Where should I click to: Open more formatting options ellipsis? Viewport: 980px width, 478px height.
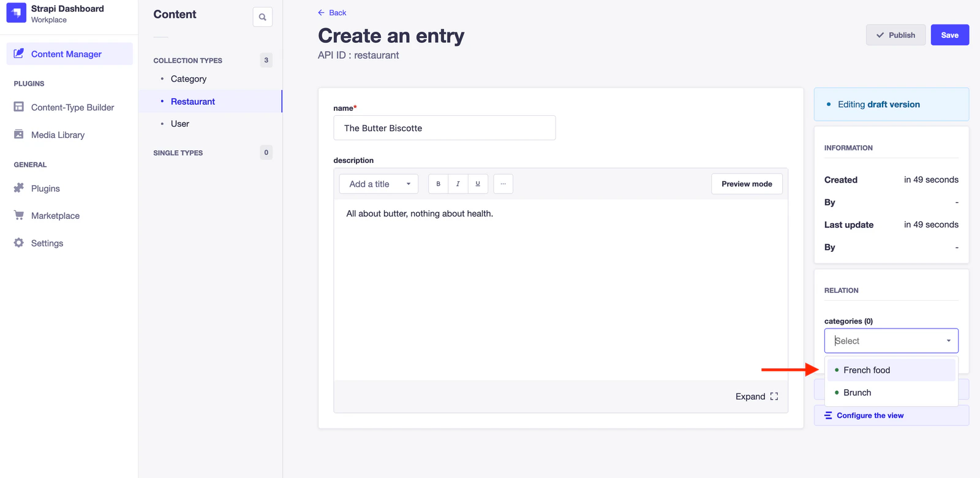pos(503,184)
